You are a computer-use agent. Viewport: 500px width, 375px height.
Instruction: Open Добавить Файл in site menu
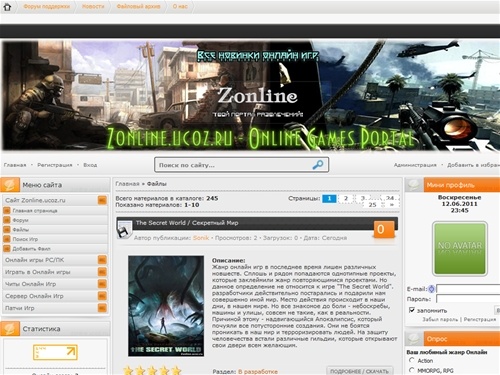(x=31, y=249)
